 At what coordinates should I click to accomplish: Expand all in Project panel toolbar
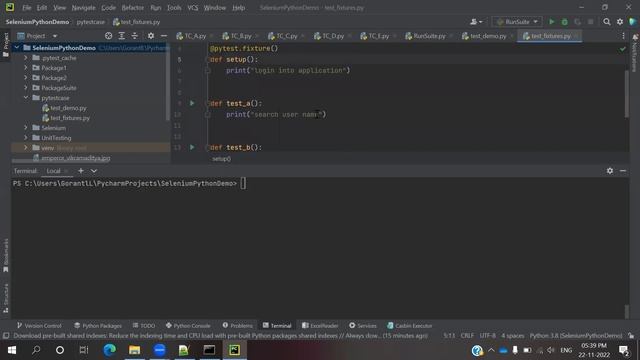(122, 36)
